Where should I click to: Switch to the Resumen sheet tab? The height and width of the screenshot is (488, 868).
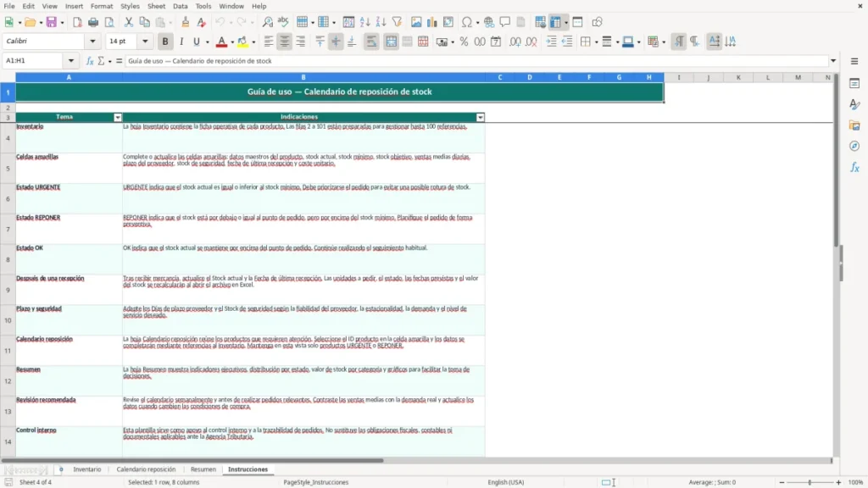(x=203, y=469)
